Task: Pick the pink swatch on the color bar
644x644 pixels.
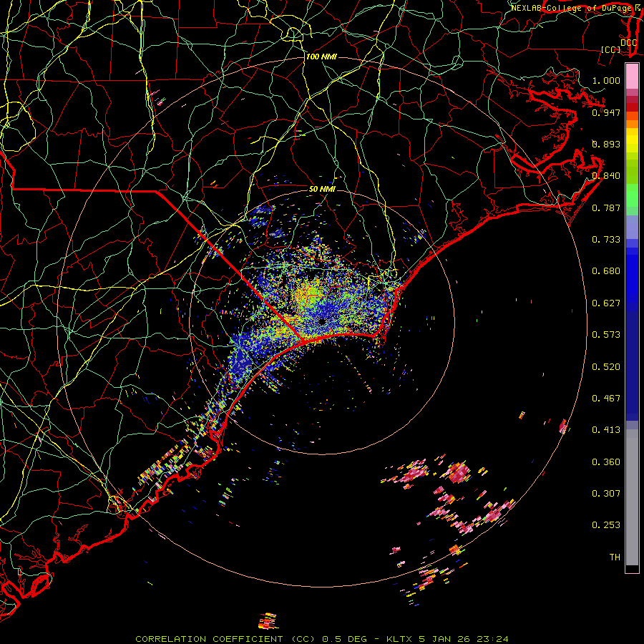Action: pos(632,77)
